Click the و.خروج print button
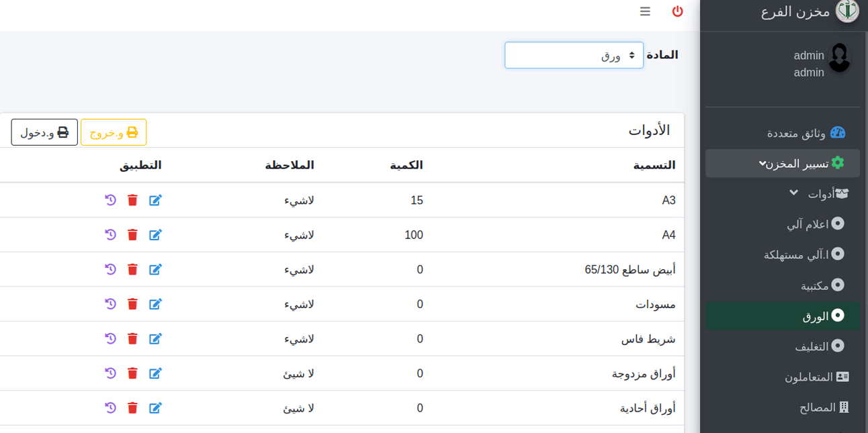This screenshot has width=868, height=433. coord(114,132)
